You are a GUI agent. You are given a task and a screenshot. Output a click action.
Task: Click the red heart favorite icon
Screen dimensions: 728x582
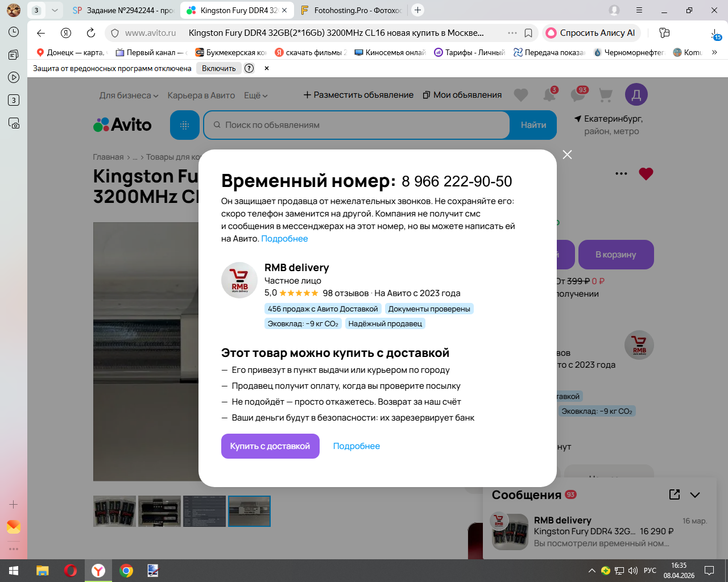coord(646,174)
